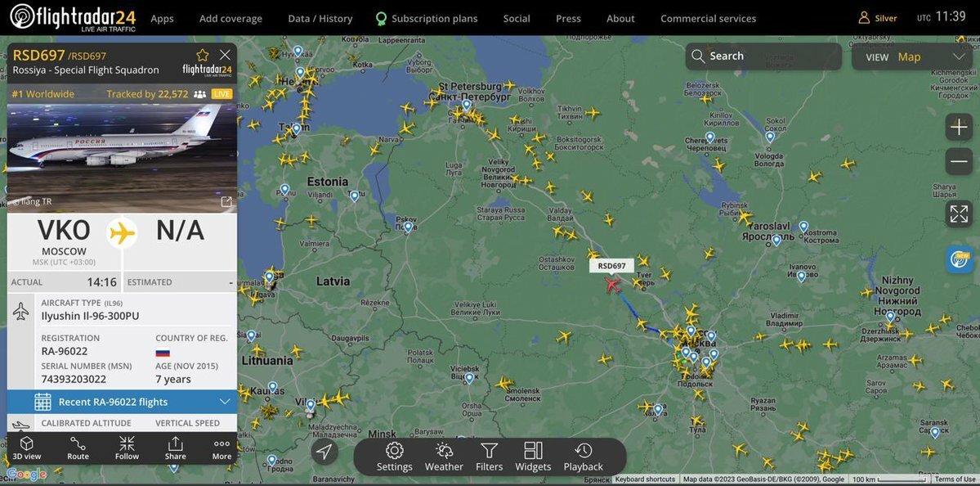Center map on my location arrow
Image resolution: width=980 pixels, height=486 pixels.
324,452
